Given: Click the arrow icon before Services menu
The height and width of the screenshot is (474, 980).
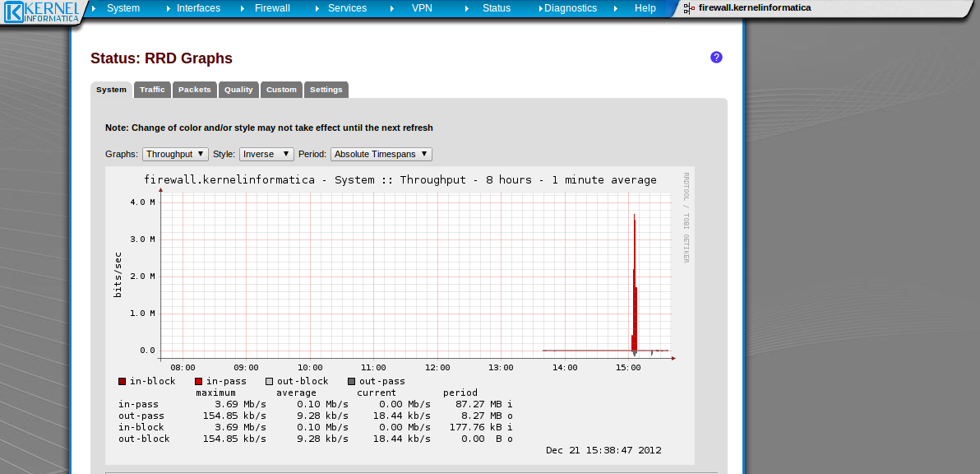Looking at the screenshot, I should pos(317,9).
